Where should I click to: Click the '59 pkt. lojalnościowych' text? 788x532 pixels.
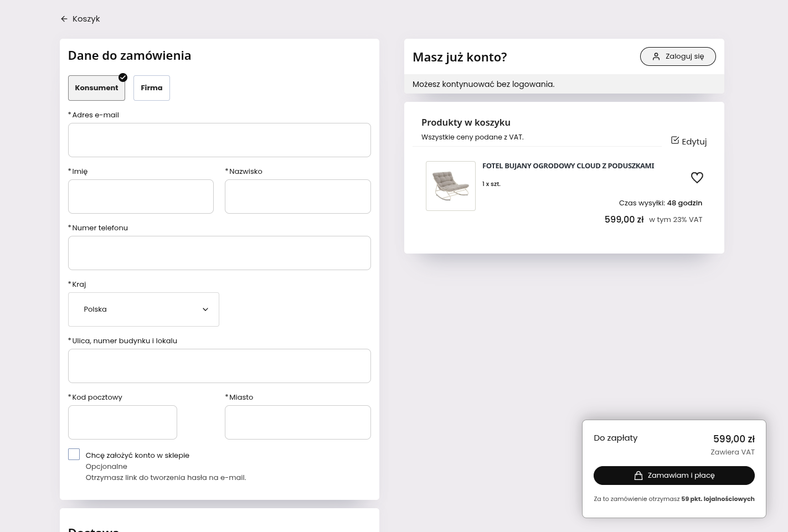tap(718, 499)
